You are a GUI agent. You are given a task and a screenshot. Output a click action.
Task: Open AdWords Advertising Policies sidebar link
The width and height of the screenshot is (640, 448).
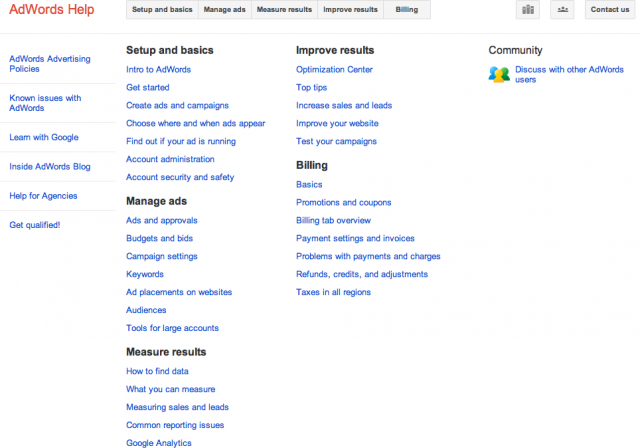[50, 64]
